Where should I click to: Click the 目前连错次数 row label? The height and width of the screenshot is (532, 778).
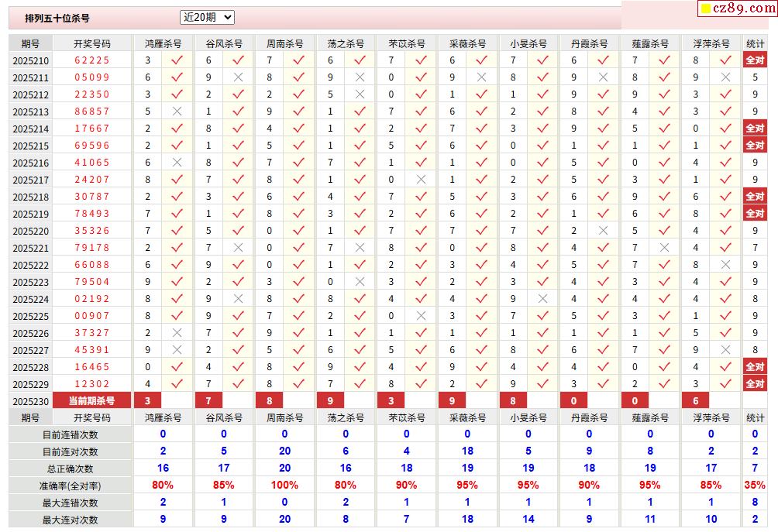[70, 435]
